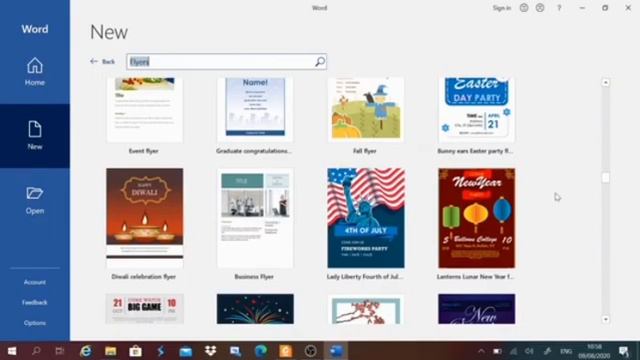Screen dimensions: 640x360
Task: Click the frown feedback icon in title bar
Action: coord(540,8)
